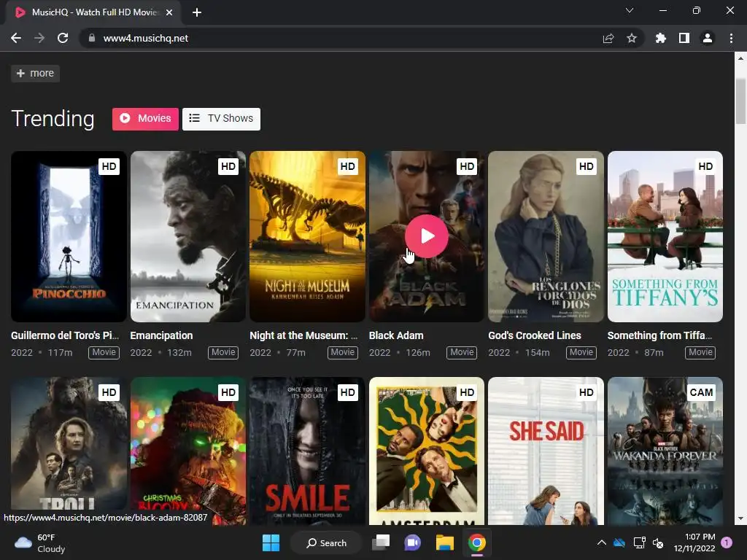Click the CAM badge on Wakanda Forever

point(701,392)
